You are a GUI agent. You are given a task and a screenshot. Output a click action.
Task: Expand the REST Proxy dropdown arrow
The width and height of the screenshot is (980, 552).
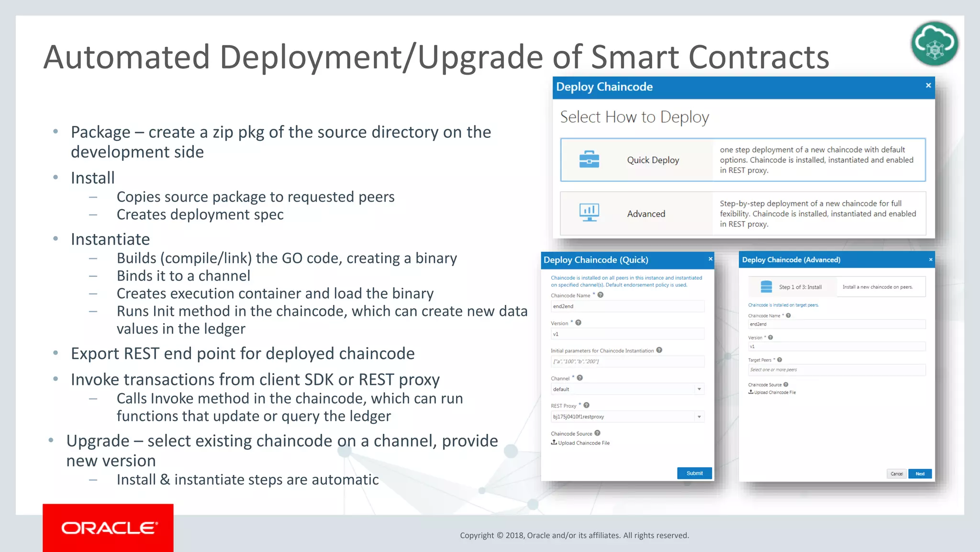[699, 417]
